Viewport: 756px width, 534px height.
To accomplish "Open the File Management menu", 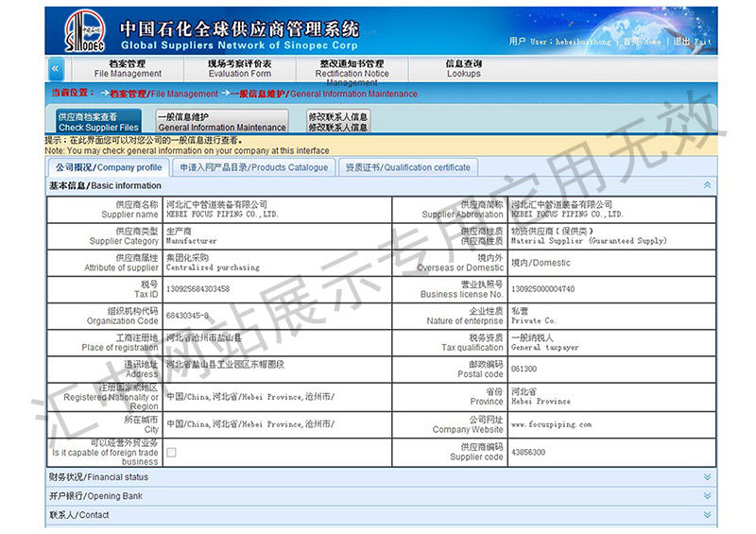I will tap(128, 68).
